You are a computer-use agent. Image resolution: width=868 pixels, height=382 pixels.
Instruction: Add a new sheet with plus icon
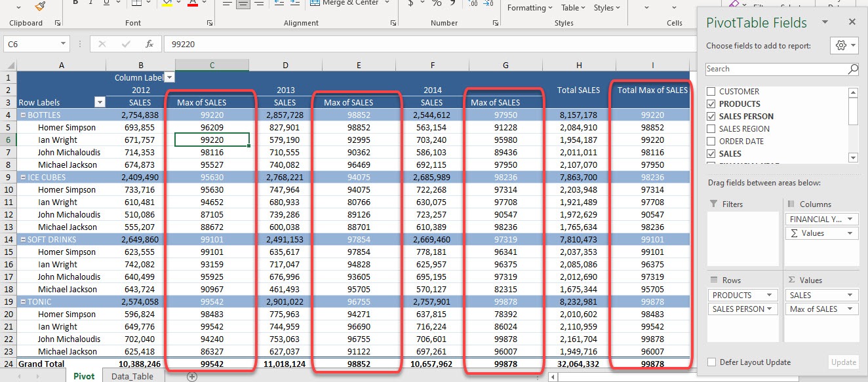coord(192,376)
